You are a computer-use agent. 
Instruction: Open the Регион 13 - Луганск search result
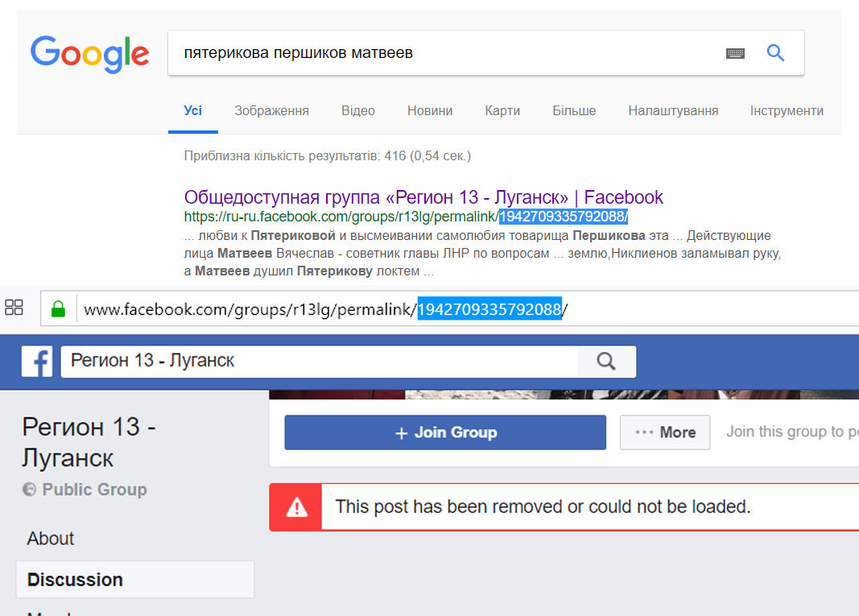423,197
